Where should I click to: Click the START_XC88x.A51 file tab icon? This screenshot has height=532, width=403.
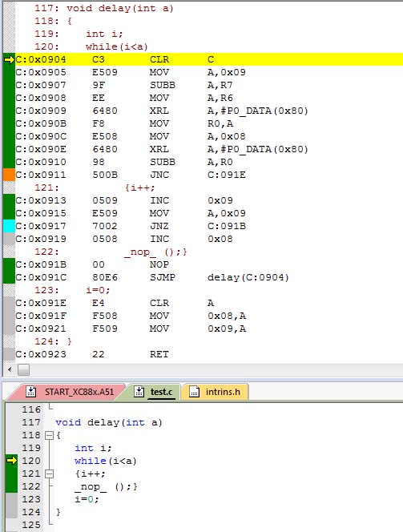(31, 392)
